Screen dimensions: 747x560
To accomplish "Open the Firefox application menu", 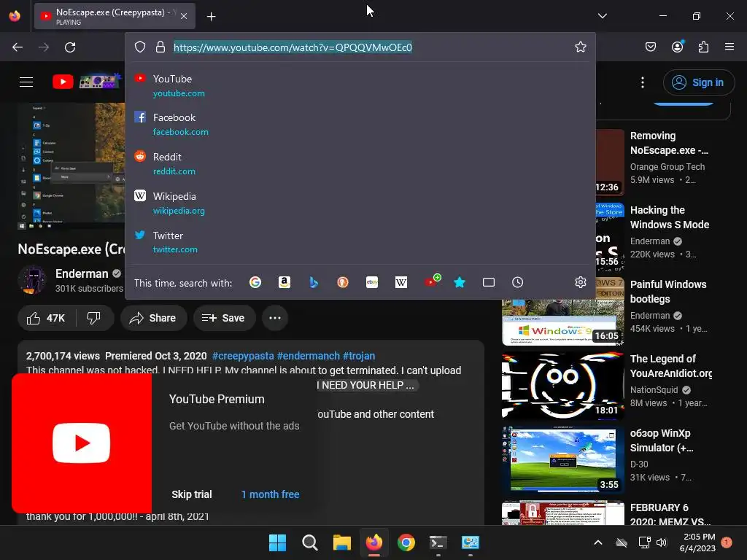I will click(729, 47).
